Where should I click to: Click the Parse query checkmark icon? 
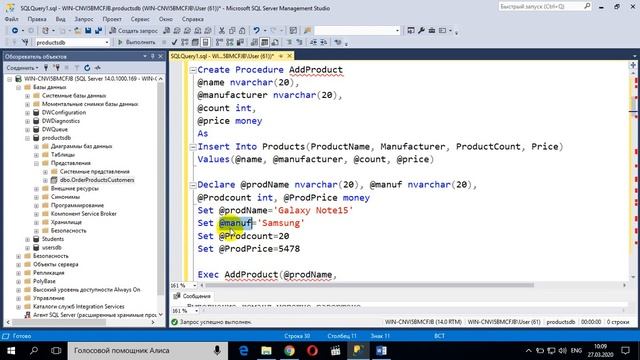(x=174, y=42)
